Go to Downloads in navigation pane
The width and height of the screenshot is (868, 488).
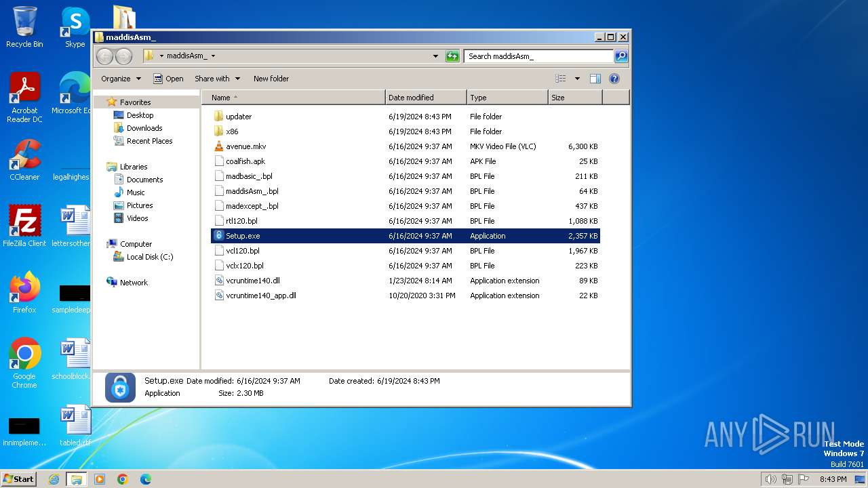(x=144, y=128)
